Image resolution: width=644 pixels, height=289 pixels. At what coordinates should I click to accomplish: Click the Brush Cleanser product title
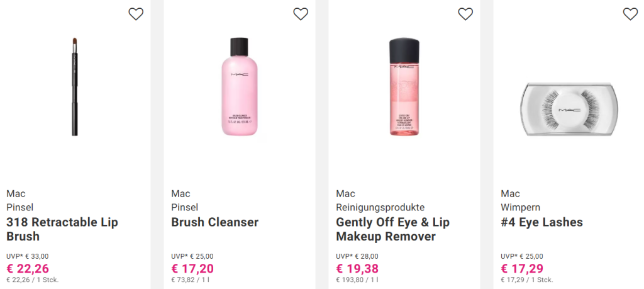[x=214, y=222]
